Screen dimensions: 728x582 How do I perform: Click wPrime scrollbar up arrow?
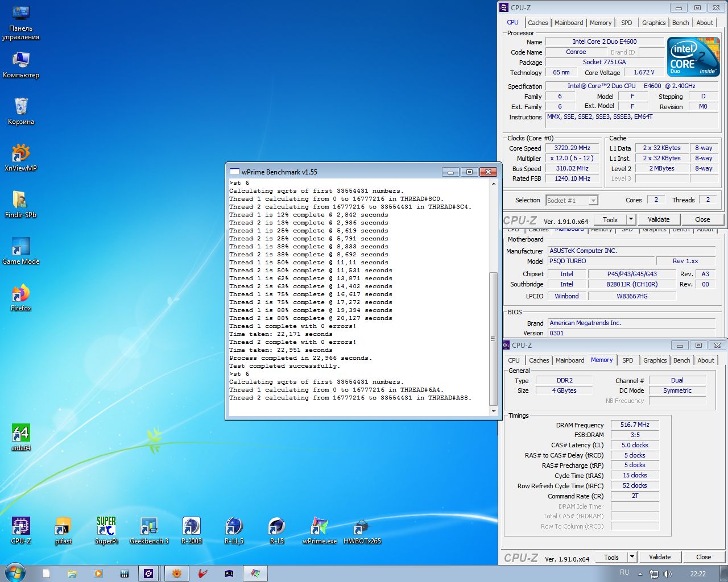pos(493,183)
